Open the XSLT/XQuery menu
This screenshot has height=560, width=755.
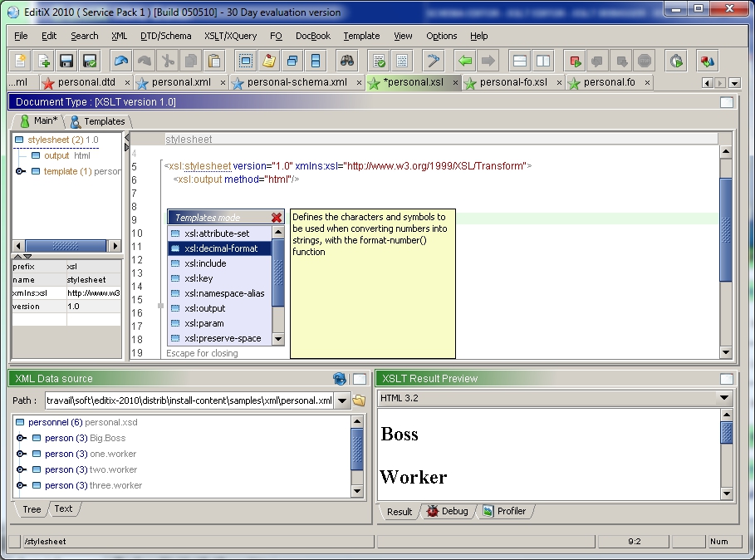[230, 36]
